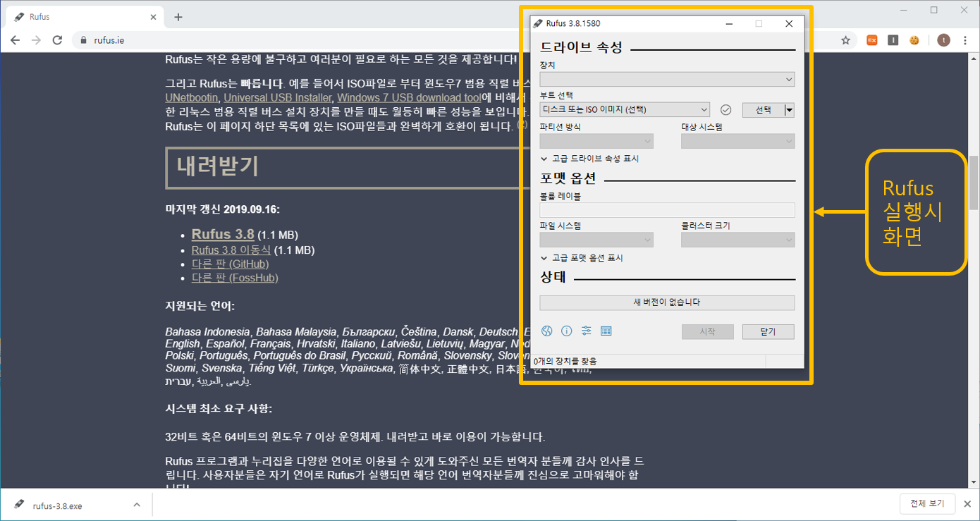Image resolution: width=980 pixels, height=521 pixels.
Task: Open the 파일 시스템 dropdown
Action: coord(596,240)
